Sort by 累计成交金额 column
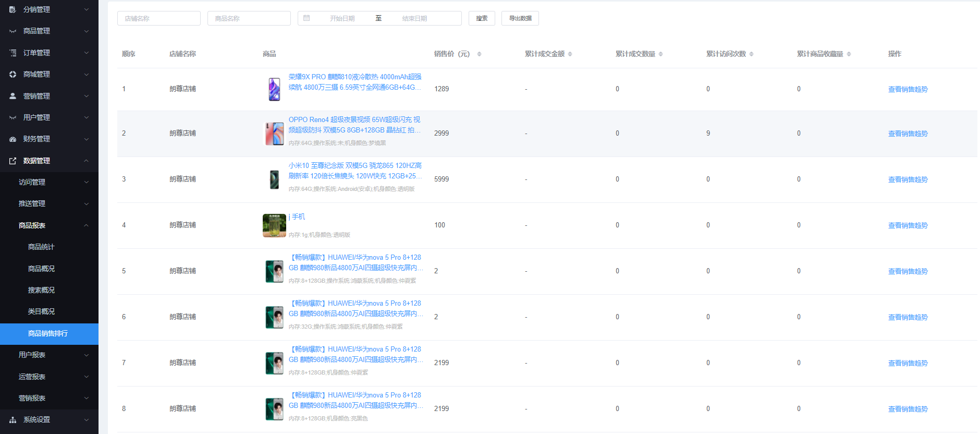This screenshot has height=434, width=980. click(x=570, y=54)
